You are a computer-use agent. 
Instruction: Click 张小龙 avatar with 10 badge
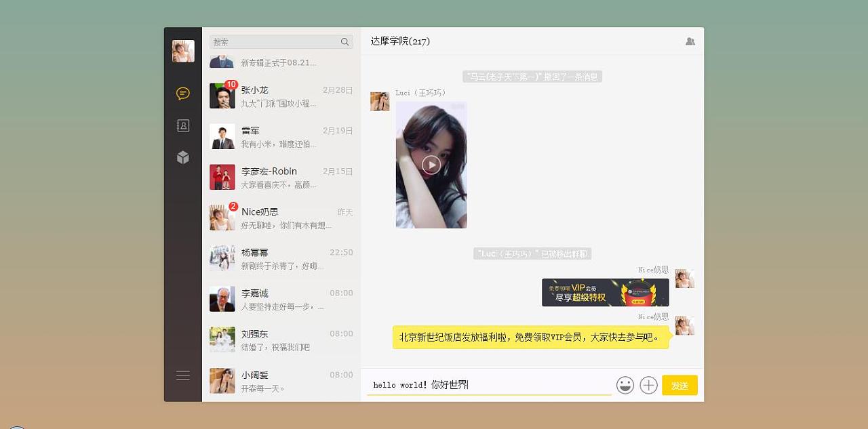(x=222, y=96)
